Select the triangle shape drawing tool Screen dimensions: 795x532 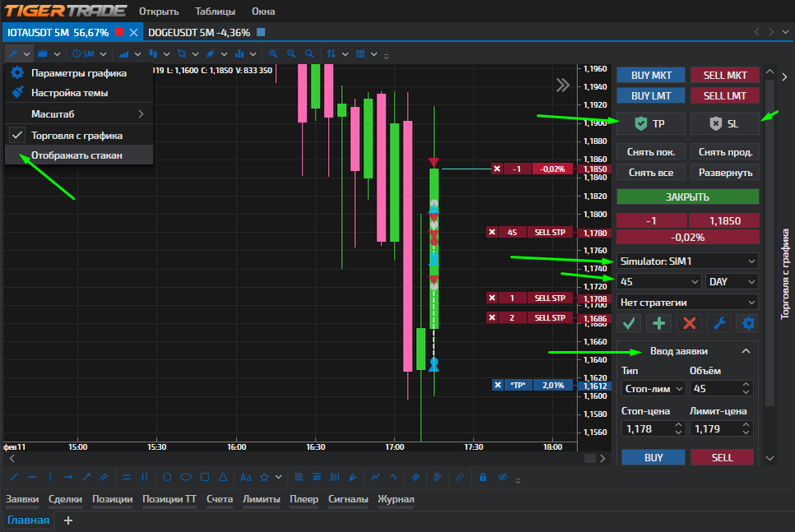click(x=223, y=477)
